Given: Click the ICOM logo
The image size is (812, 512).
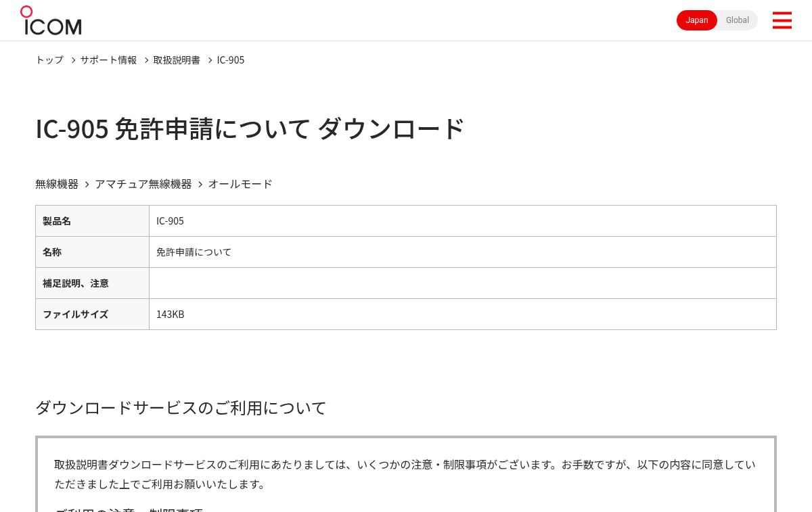Looking at the screenshot, I should pos(51,20).
